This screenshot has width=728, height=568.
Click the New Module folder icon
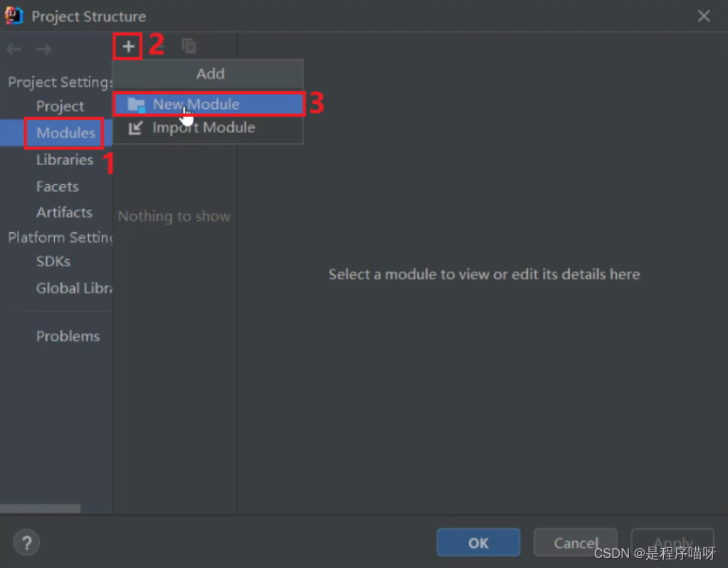(137, 105)
